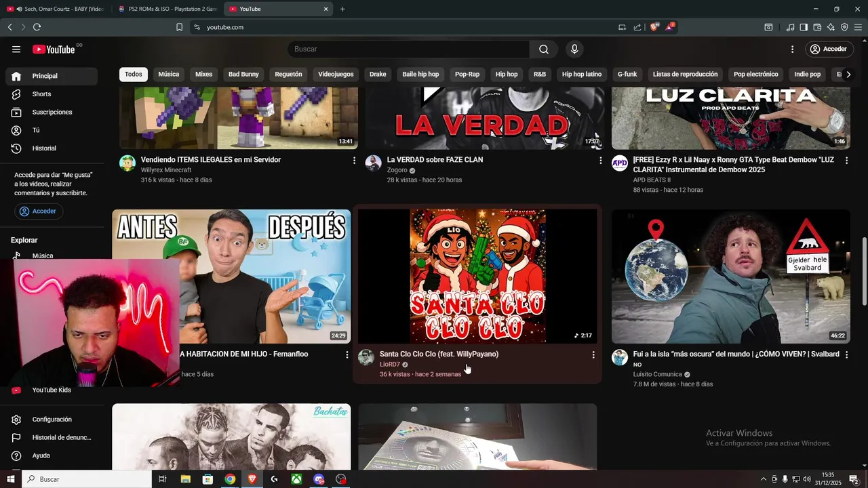868x488 pixels.
Task: Open Leo AI sparkle icon
Action: coord(831,27)
